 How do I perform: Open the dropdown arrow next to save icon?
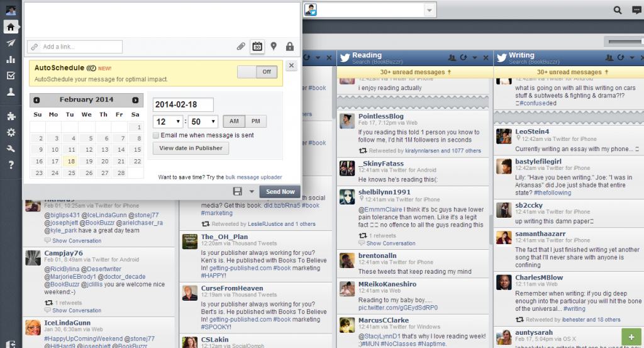point(252,191)
